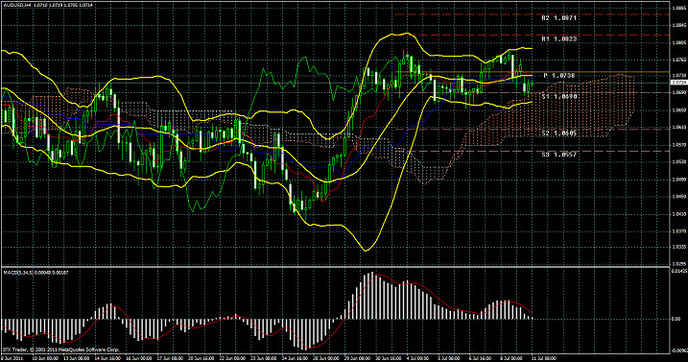The width and height of the screenshot is (688, 362).
Task: Select the R2 1.0871 resistance label
Action: click(559, 18)
